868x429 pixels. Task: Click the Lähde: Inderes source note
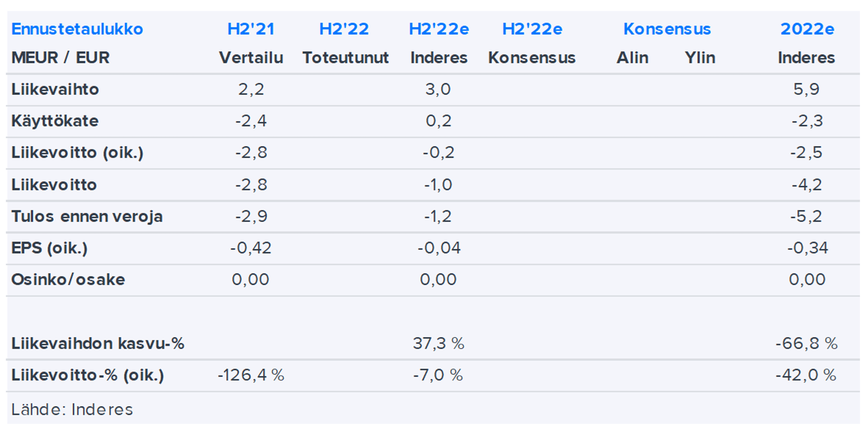(x=72, y=410)
